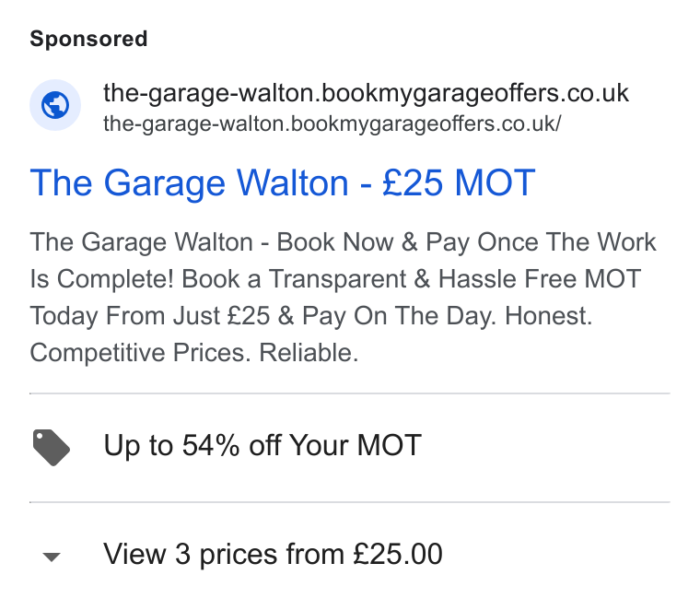The height and width of the screenshot is (610, 700).
Task: Click the word Honest in the ad description
Action: (548, 316)
